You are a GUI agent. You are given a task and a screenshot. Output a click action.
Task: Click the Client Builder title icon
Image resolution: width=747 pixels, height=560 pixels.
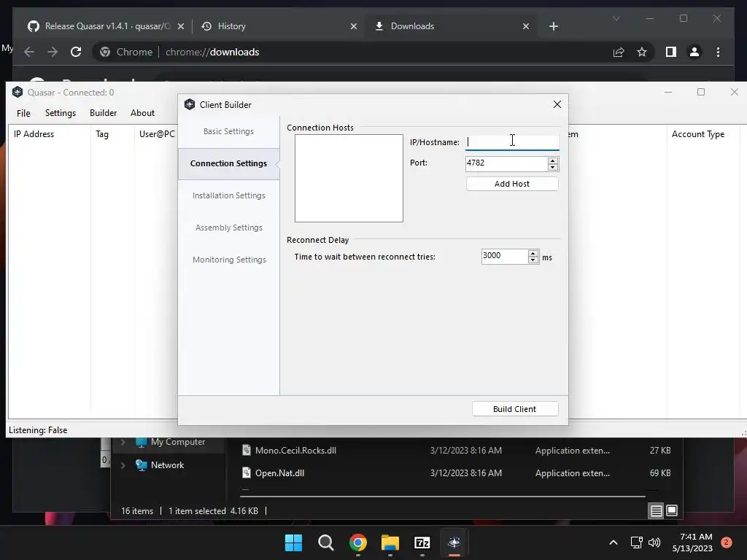pos(190,104)
